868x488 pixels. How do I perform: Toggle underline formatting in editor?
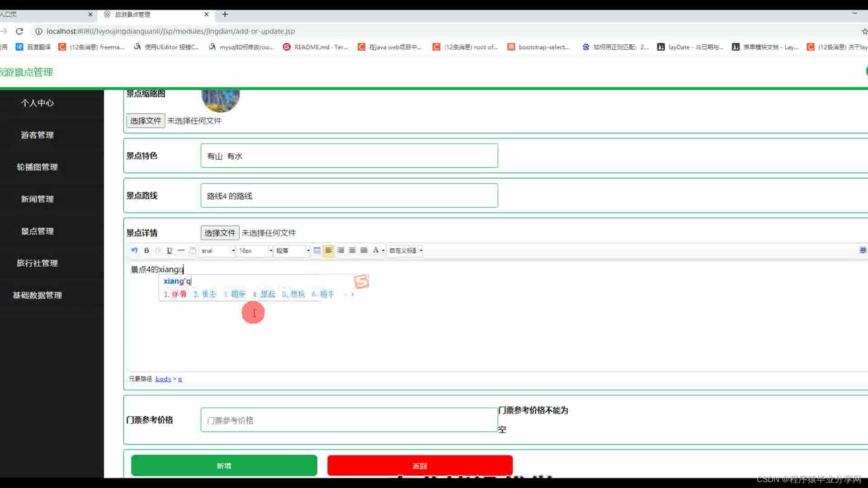(x=170, y=250)
